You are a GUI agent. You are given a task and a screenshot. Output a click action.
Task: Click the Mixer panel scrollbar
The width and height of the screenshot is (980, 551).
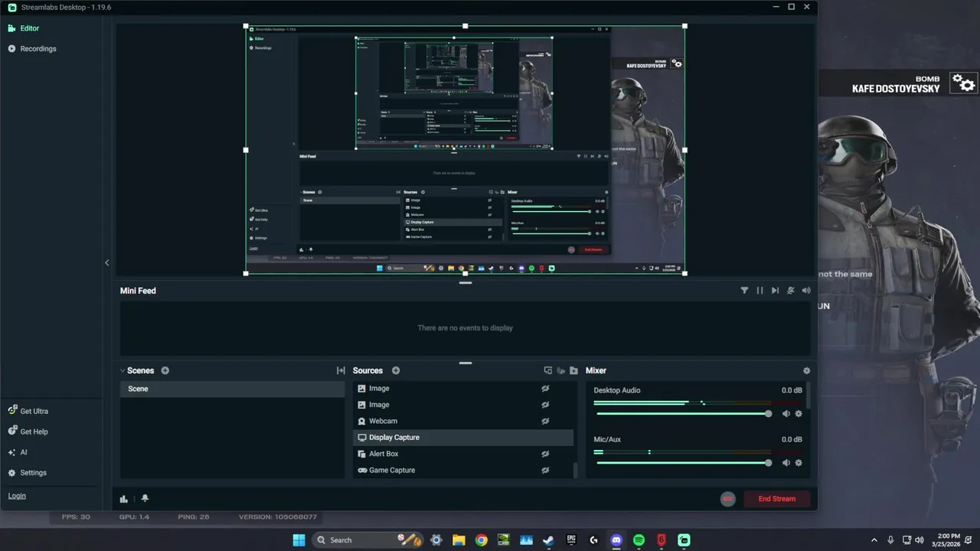coord(808,396)
